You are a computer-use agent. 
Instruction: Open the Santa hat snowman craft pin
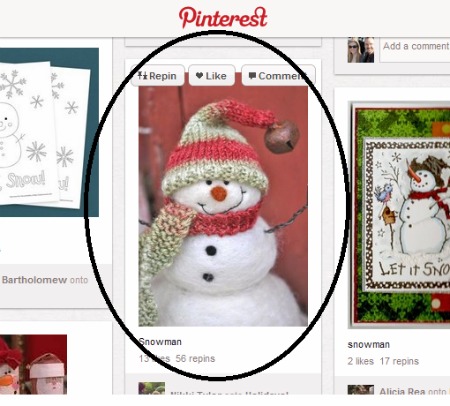[33, 365]
